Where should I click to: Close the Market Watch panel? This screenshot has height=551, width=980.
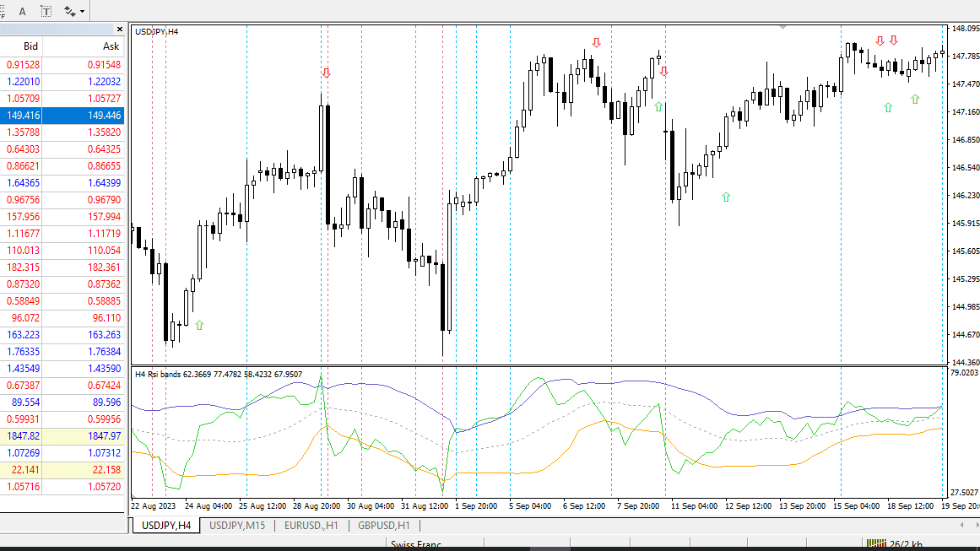point(119,30)
